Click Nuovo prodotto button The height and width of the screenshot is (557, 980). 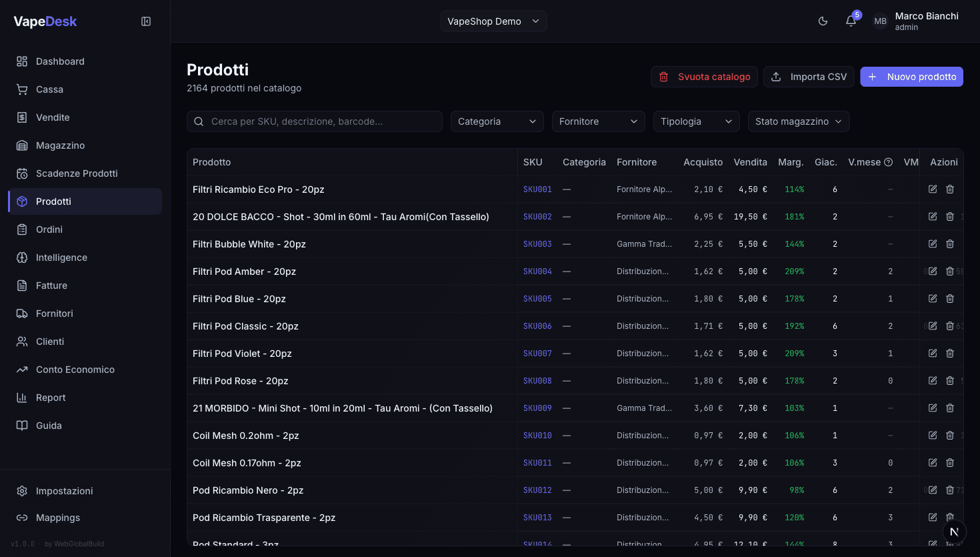point(911,77)
